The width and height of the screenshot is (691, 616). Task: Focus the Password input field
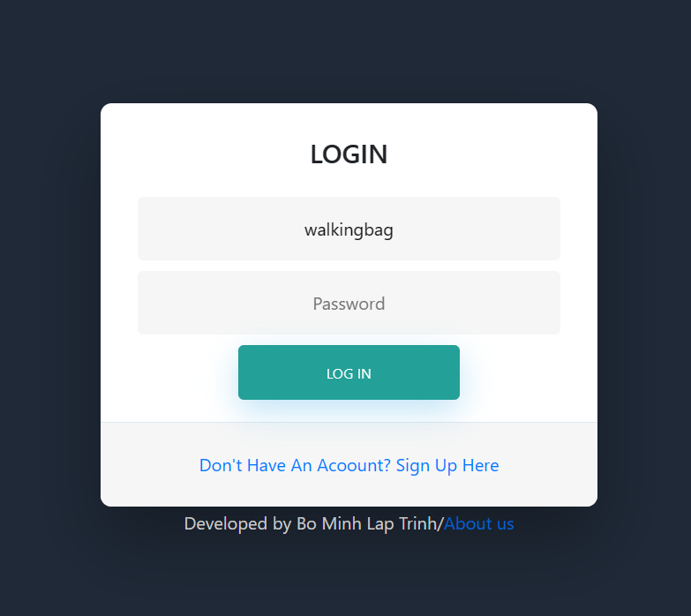click(x=349, y=303)
